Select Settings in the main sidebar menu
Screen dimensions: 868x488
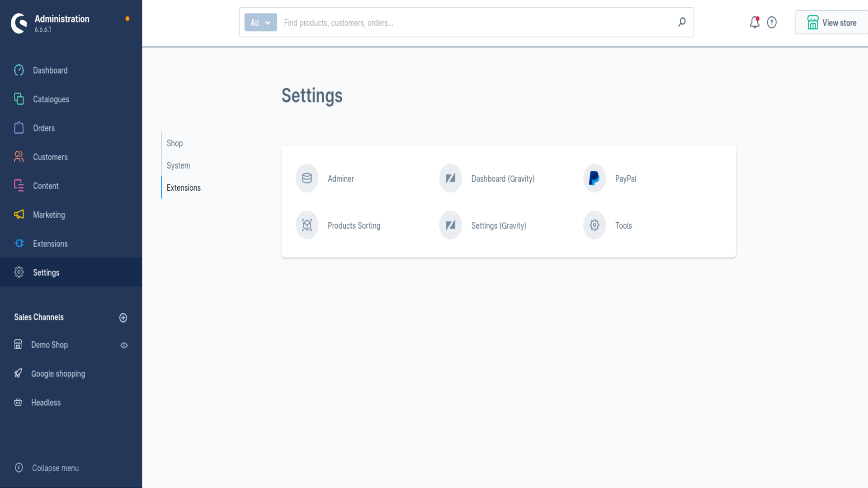coord(46,272)
